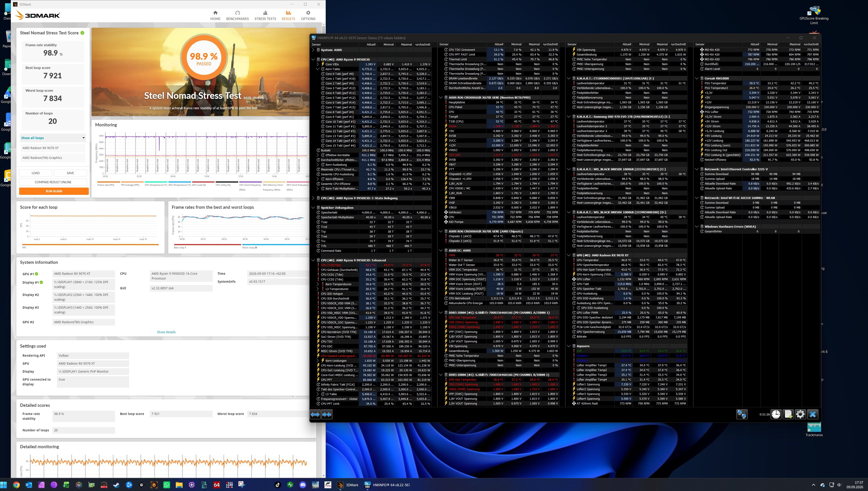Image resolution: width=868 pixels, height=491 pixels.
Task: Click the Run Again button
Action: click(54, 191)
